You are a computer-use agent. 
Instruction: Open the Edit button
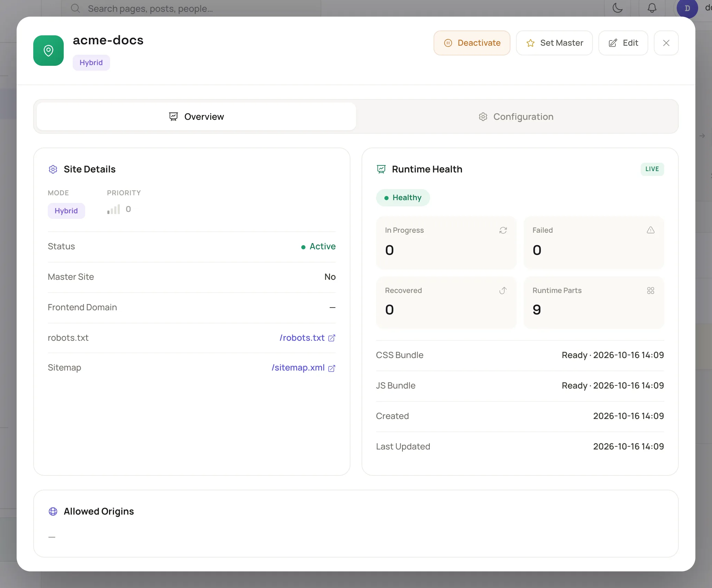click(623, 43)
